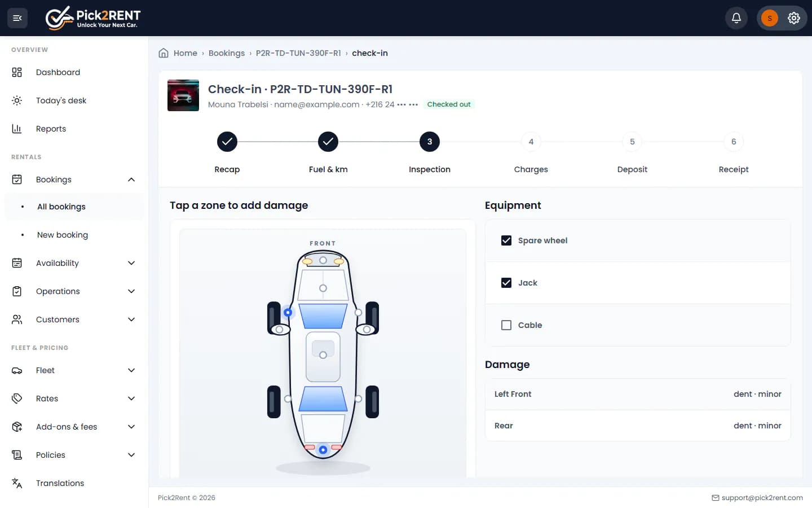Viewport: 812px width, 508px height.
Task: Click the Add-ons & fees box icon
Action: 17,427
